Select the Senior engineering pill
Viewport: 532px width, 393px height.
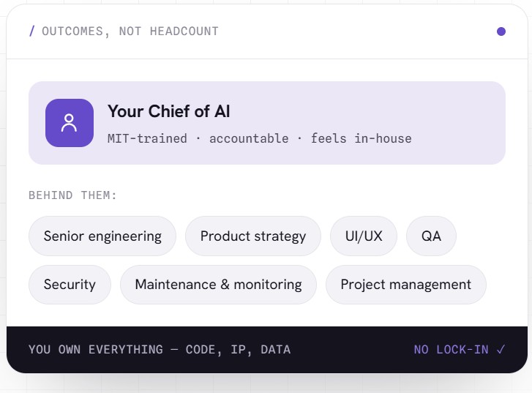point(102,236)
